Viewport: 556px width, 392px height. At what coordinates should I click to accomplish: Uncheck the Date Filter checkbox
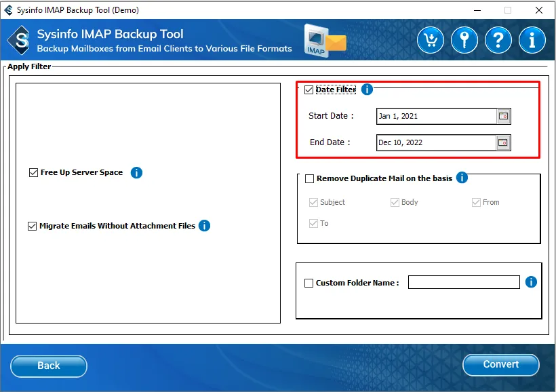(309, 90)
